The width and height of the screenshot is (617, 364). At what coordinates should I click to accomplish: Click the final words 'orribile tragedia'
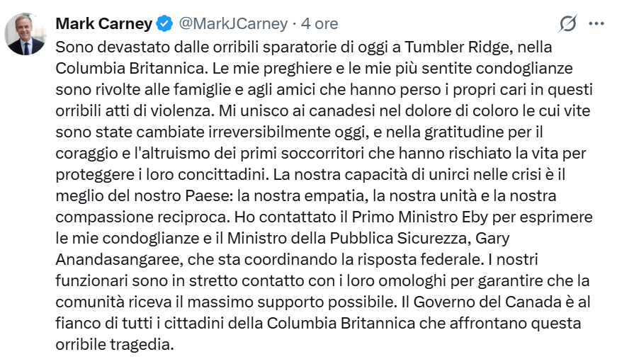pyautogui.click(x=115, y=344)
